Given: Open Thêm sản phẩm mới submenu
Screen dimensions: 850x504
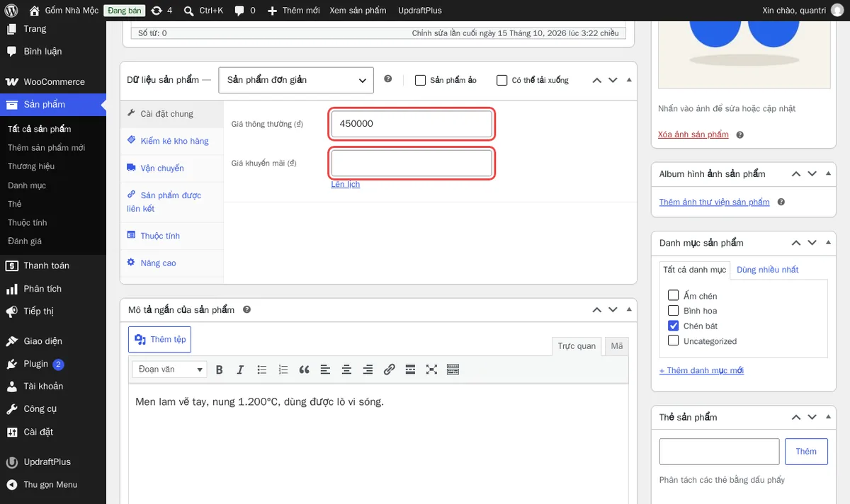Looking at the screenshot, I should (46, 148).
